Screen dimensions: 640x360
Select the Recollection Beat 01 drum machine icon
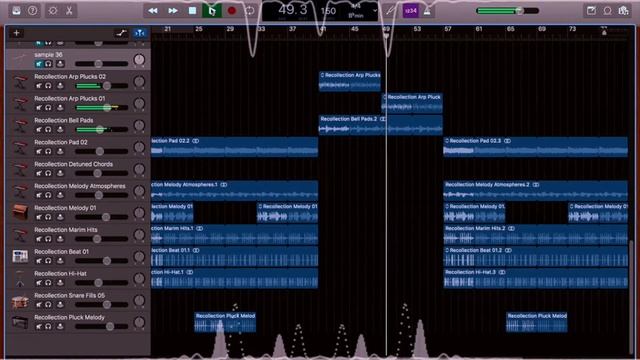pos(20,256)
